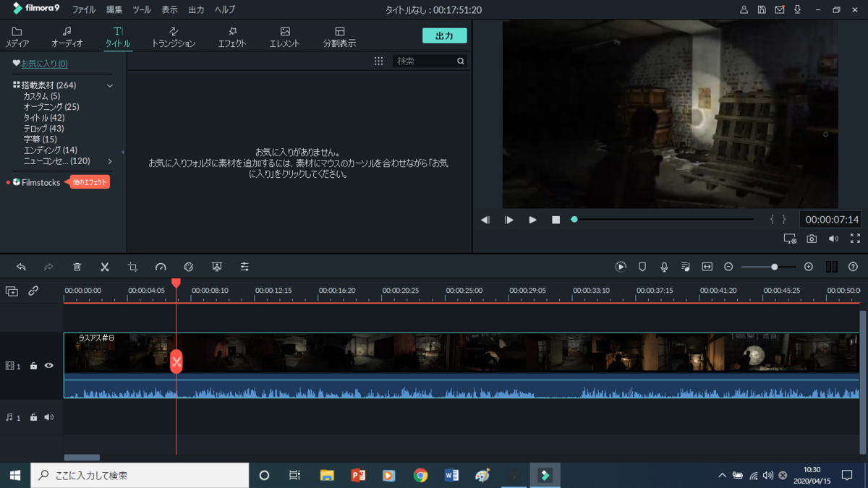The image size is (868, 488).
Task: Delete the selected clip with trash icon
Action: coord(77,267)
